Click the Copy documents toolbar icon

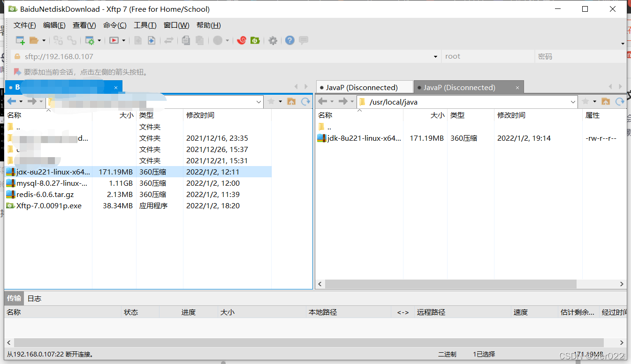186,40
